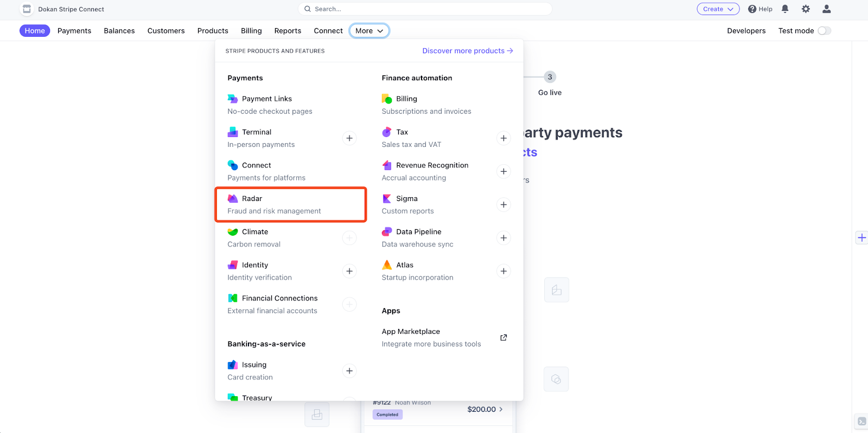Viewport: 868px width, 433px height.
Task: Click the Identity product icon
Action: (233, 264)
